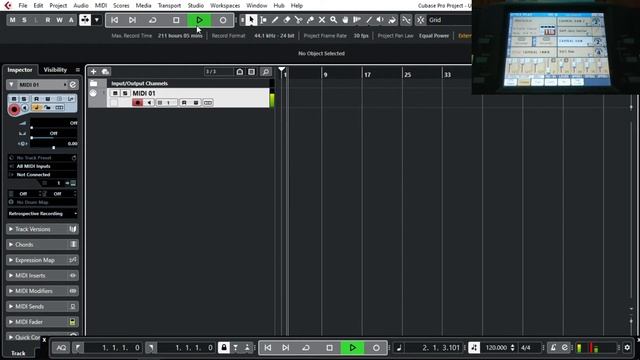Screen dimensions: 640x360
Task: Open the Transport menu
Action: (169, 6)
